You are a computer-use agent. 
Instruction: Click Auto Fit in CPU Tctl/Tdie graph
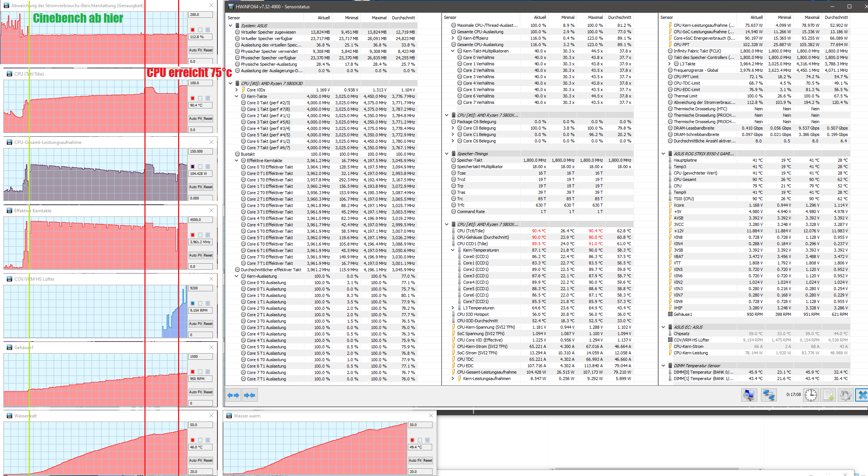point(195,119)
